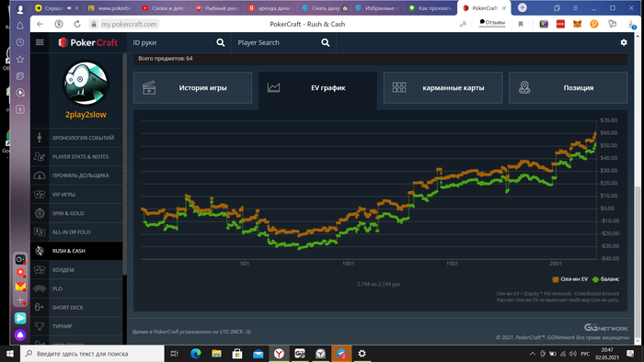
Task: Focus the Player Search field
Action: [277, 42]
